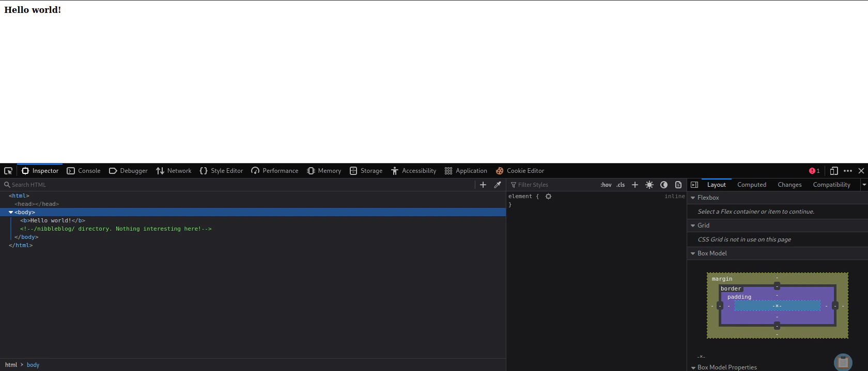
Task: Switch to the Computed sidebar tab
Action: tap(752, 185)
